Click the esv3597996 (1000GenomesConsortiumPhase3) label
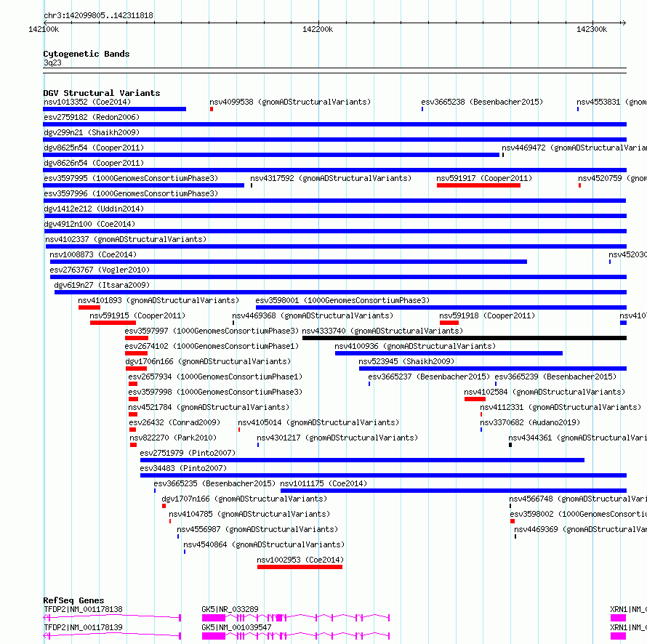Image resolution: width=647 pixels, height=644 pixels. pos(131,193)
